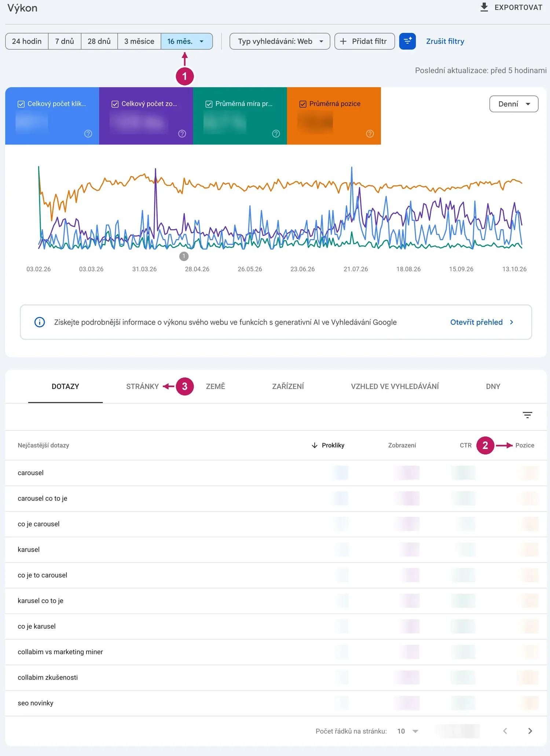
Task: Open the 16 měs. date range dropdown
Action: [187, 41]
